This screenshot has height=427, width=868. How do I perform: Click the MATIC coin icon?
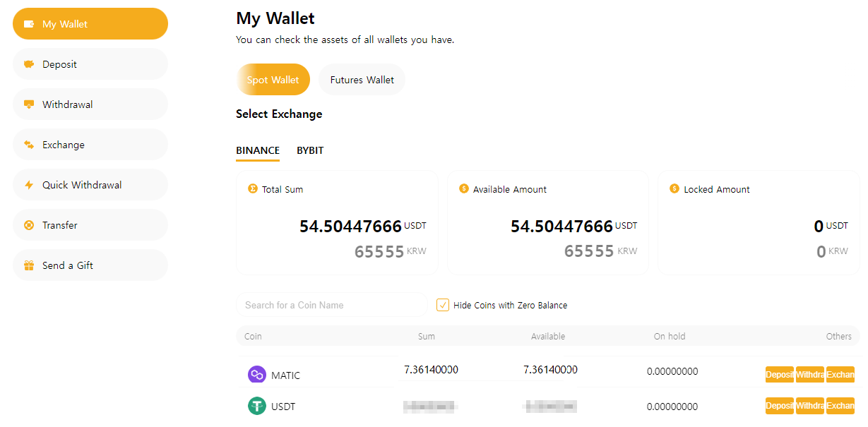pos(256,375)
